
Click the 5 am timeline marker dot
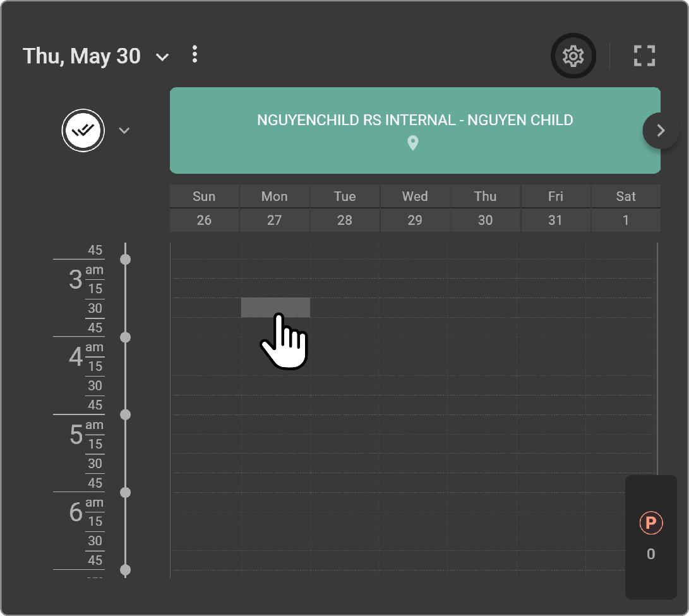pos(126,414)
